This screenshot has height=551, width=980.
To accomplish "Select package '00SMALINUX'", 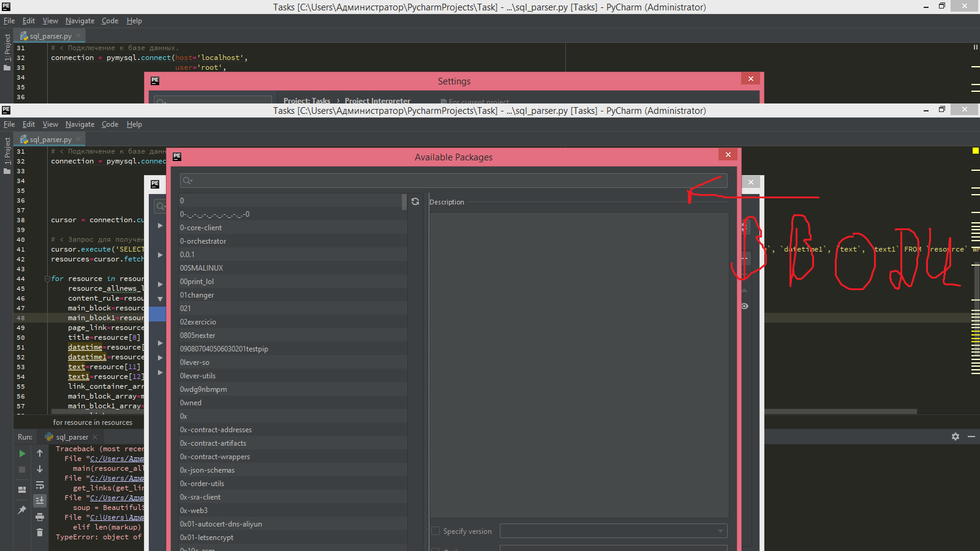I will pyautogui.click(x=293, y=268).
